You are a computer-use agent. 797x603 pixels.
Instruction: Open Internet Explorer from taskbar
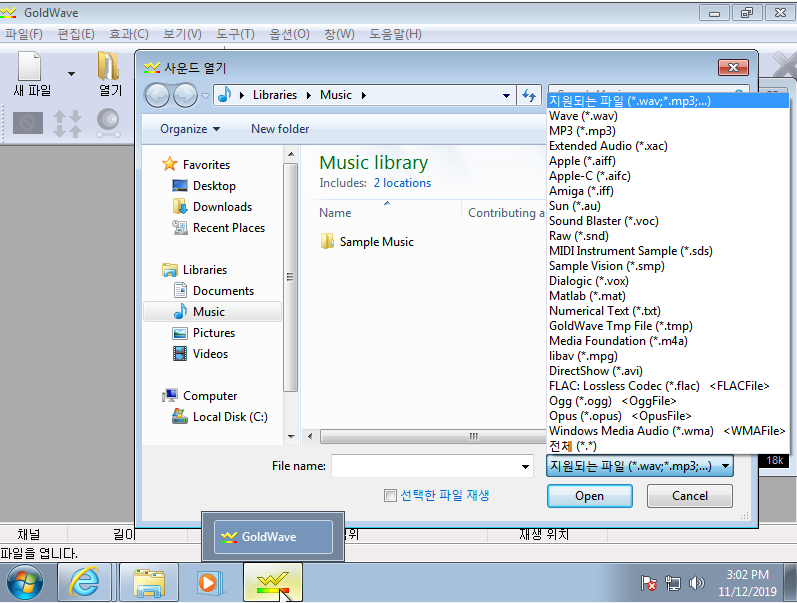pyautogui.click(x=84, y=582)
